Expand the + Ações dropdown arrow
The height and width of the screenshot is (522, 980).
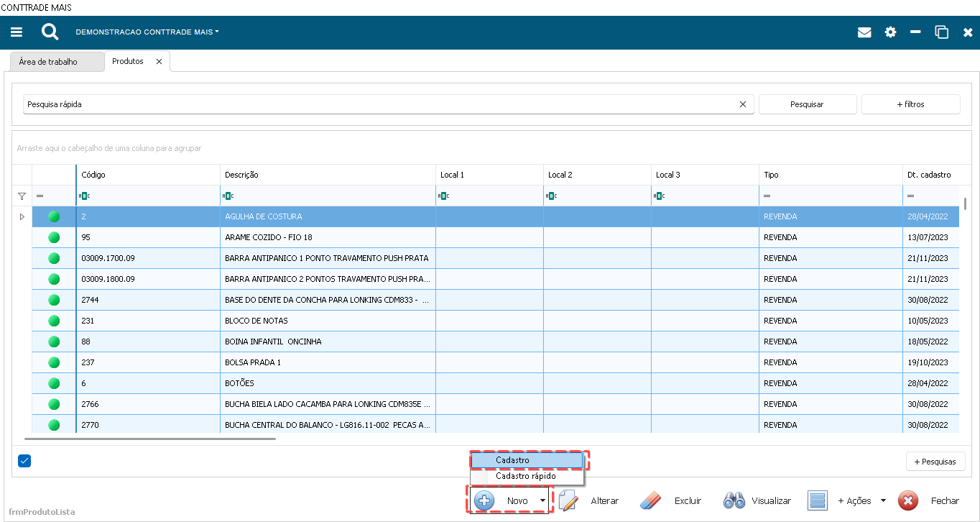[x=883, y=500]
